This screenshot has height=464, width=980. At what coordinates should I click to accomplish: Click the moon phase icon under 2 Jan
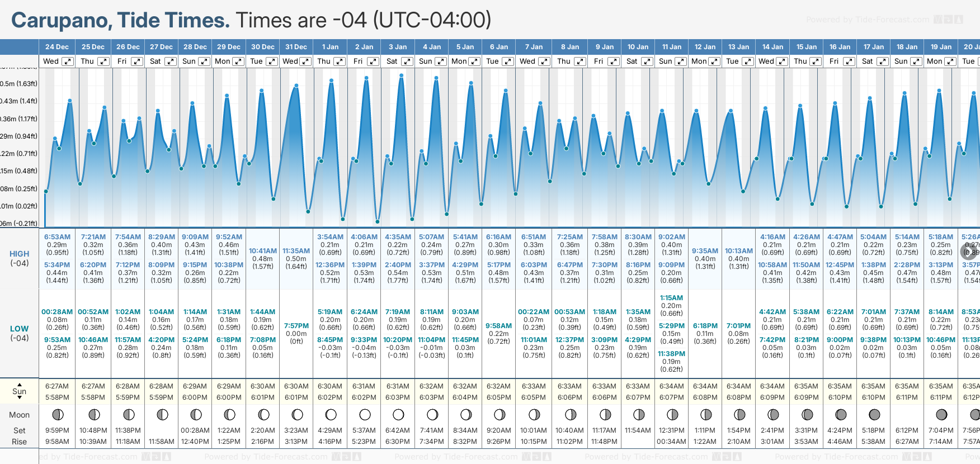[x=365, y=415]
